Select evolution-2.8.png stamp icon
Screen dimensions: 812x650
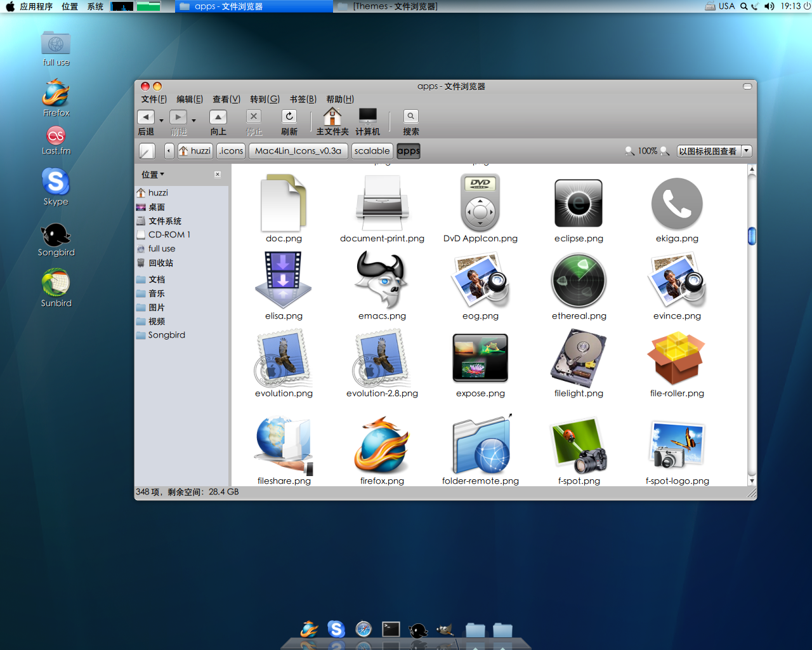click(382, 358)
